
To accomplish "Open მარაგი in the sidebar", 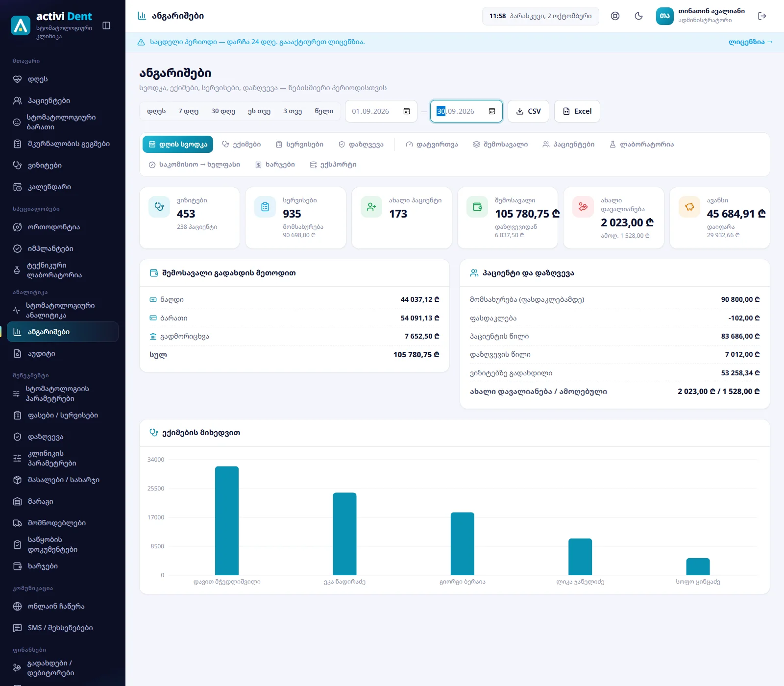I will point(63,502).
